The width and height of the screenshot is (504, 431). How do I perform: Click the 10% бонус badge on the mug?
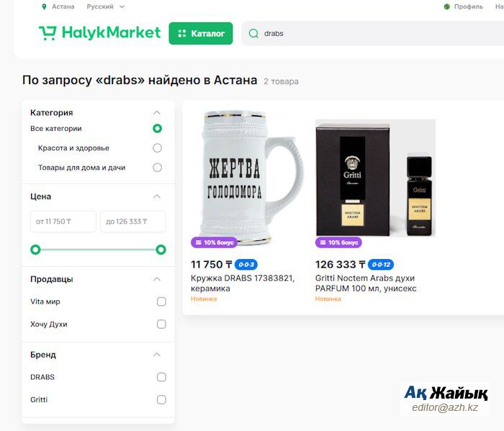[x=213, y=242]
